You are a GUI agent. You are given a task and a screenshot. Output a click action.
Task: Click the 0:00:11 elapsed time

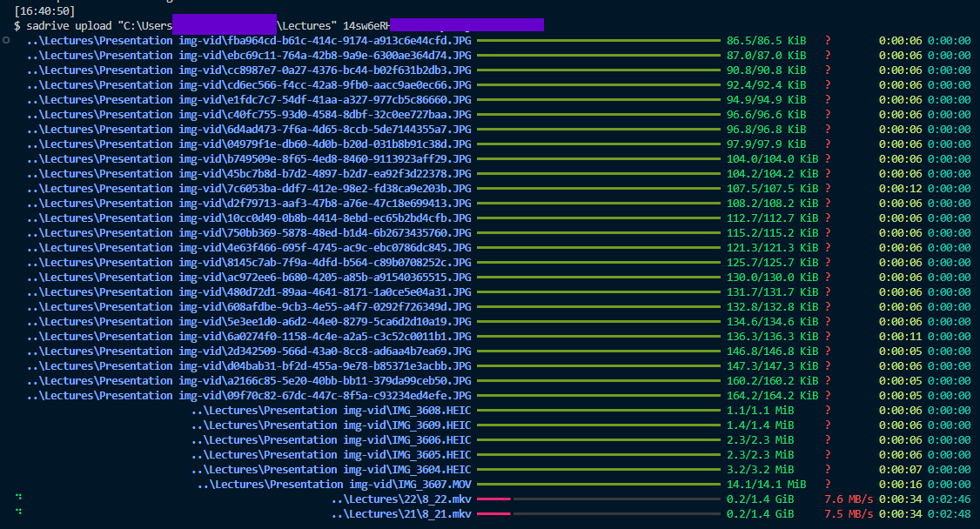(x=901, y=336)
